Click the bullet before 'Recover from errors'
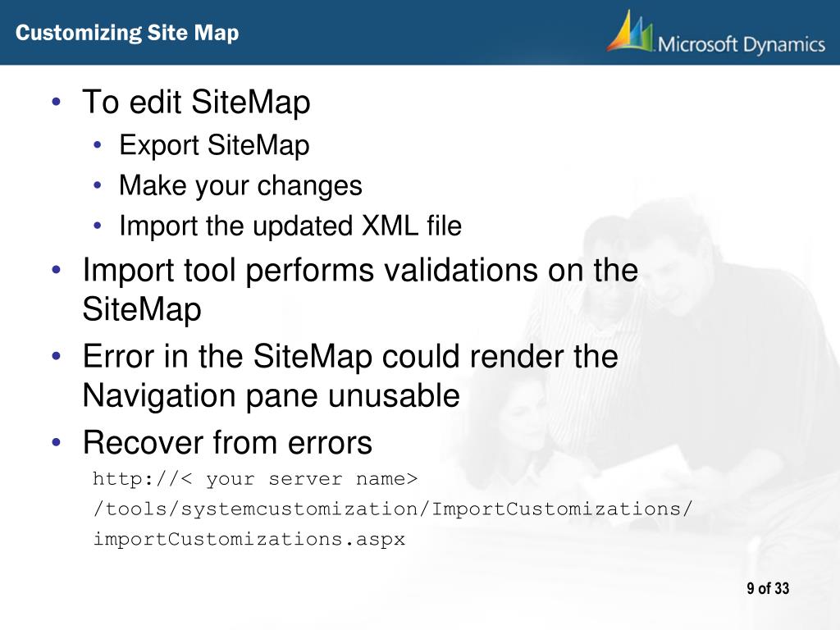Viewport: 840px width, 630px height. (57, 442)
